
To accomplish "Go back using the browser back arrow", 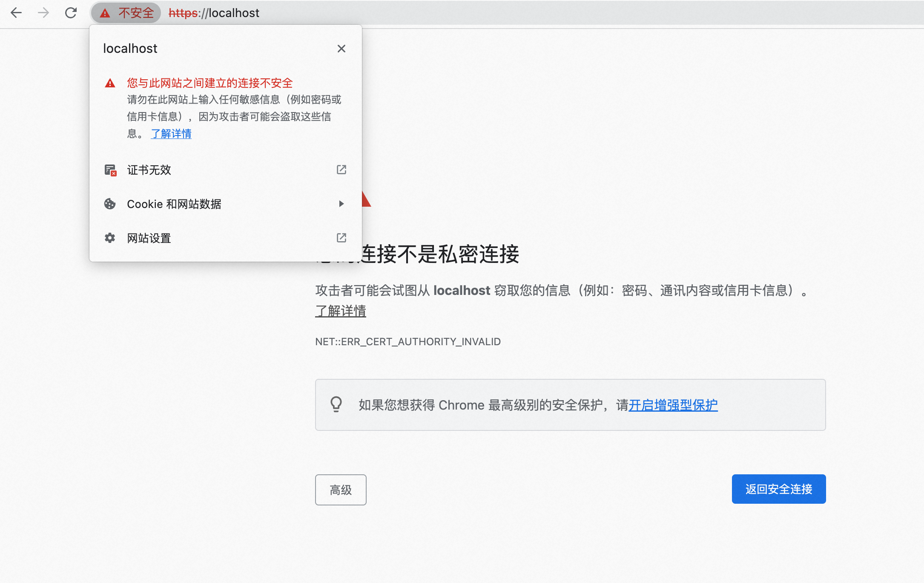I will click(x=16, y=13).
